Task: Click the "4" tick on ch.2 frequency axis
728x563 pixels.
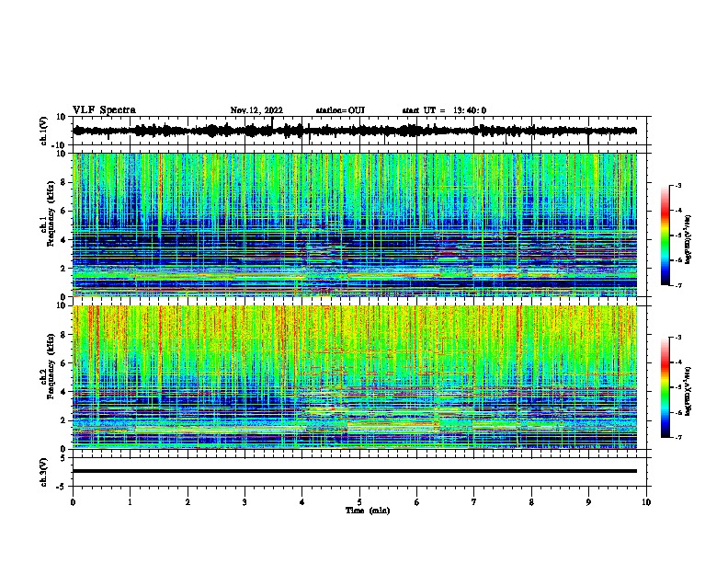Action: 63,392
